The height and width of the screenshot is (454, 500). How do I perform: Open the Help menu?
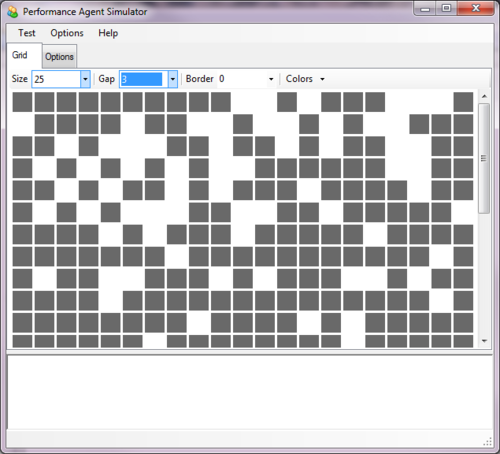(x=108, y=33)
